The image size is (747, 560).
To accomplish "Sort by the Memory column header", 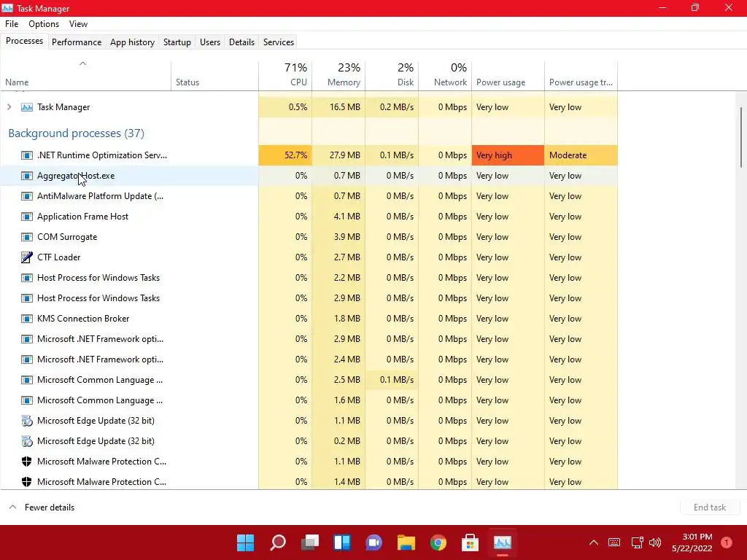I will pos(338,76).
